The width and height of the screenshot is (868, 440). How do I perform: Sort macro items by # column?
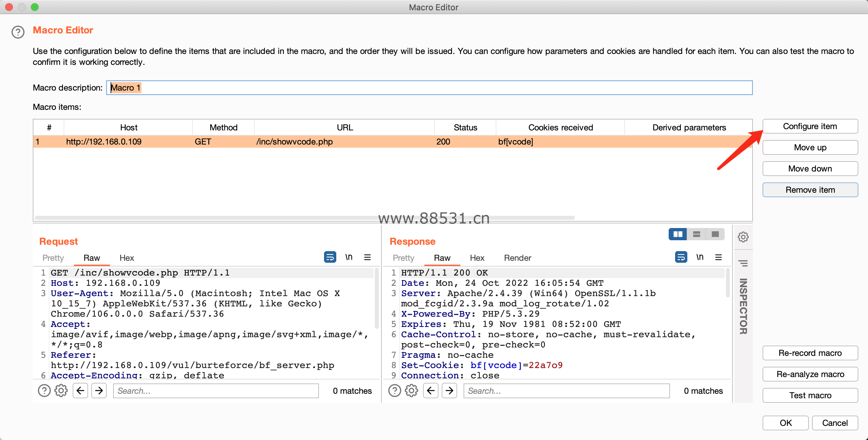click(x=49, y=128)
